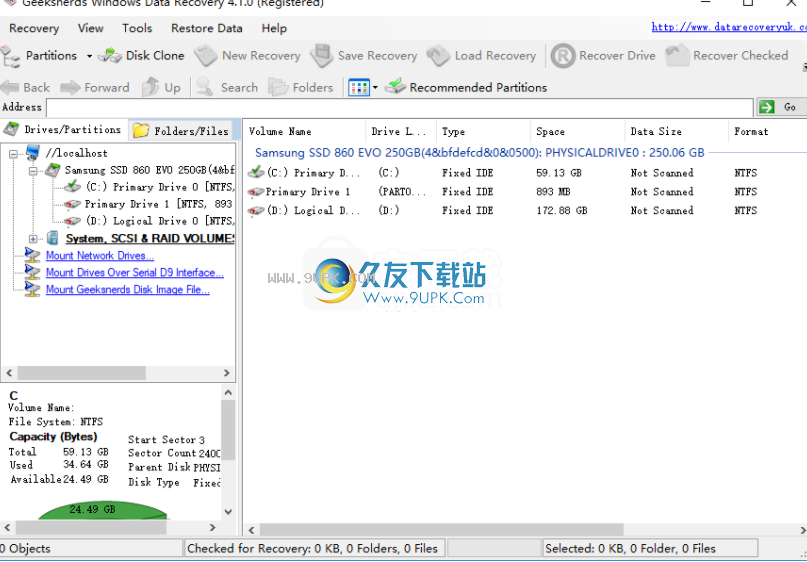Click the C drive icon in list
This screenshot has width=807, height=562.
pos(256,172)
